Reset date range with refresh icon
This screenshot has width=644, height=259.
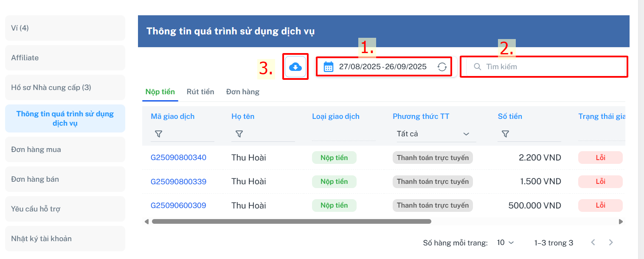(442, 67)
